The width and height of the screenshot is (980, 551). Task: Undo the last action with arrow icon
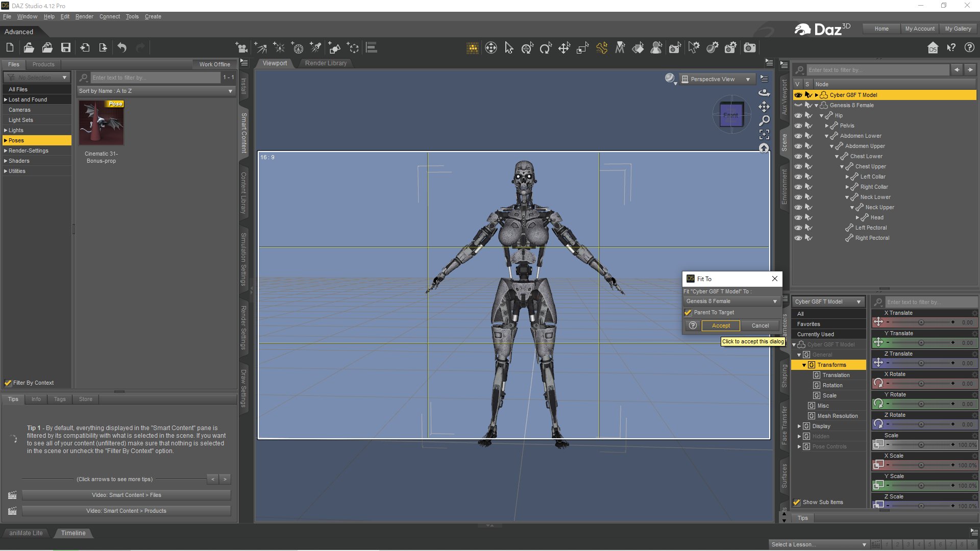click(122, 47)
